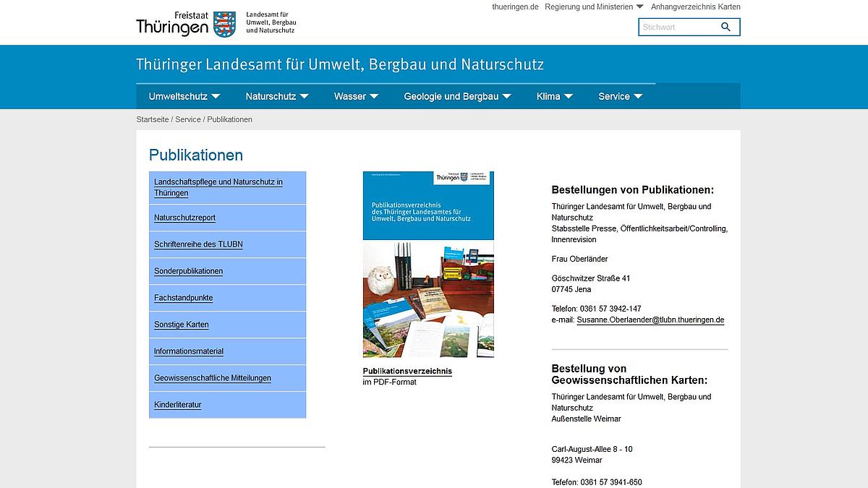Image resolution: width=868 pixels, height=488 pixels.
Task: Open the Publikationsverzeichnis PDF link
Action: (x=407, y=371)
